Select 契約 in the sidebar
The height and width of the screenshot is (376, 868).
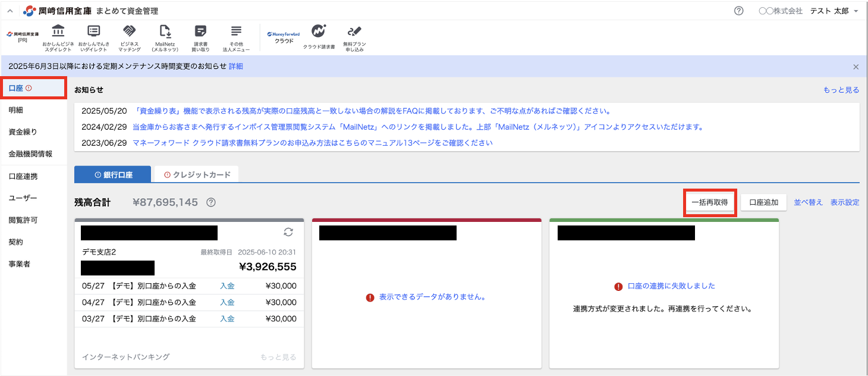(33, 242)
